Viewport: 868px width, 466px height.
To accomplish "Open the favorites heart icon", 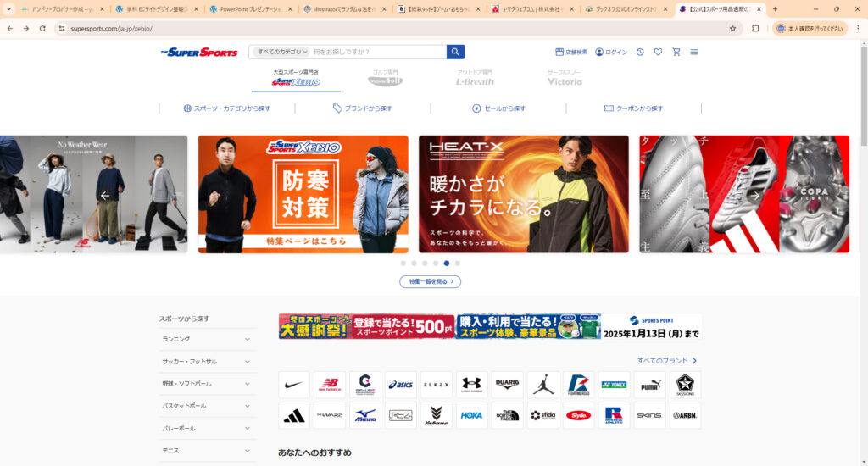I will click(658, 52).
